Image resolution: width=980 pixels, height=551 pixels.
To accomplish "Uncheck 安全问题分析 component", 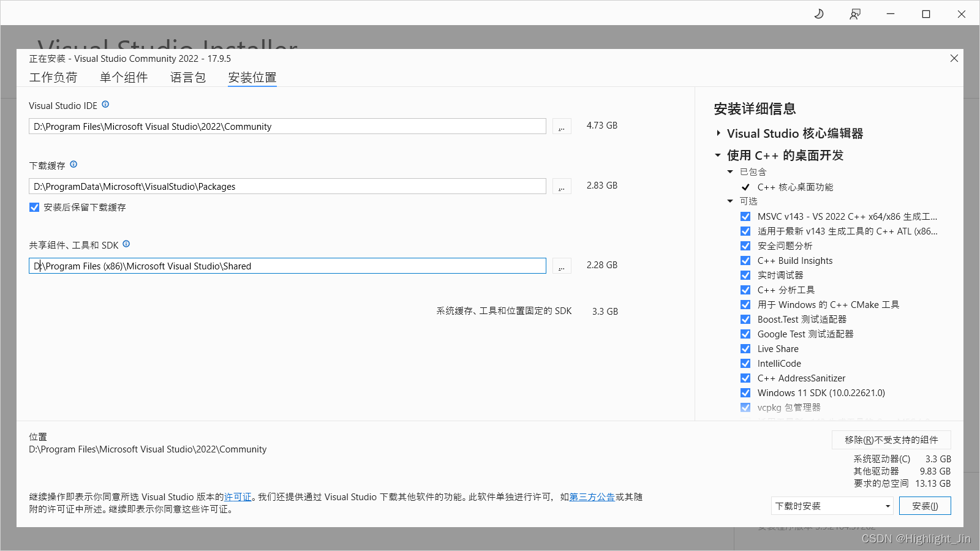I will 745,246.
